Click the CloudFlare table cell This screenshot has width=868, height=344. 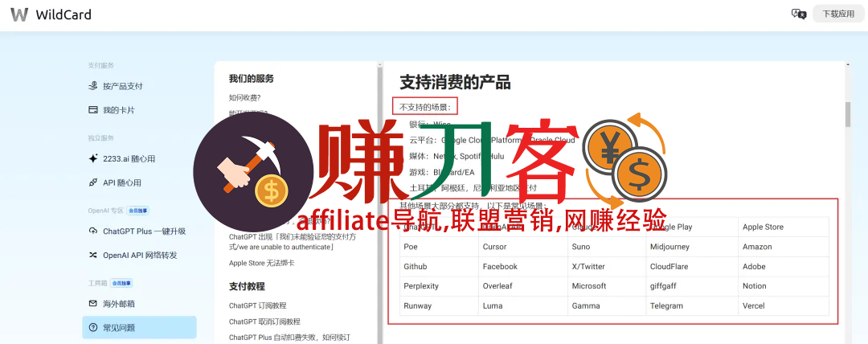point(693,267)
